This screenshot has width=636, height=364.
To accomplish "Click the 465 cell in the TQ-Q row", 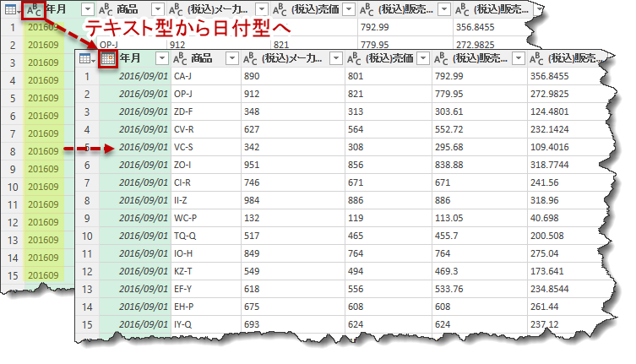I will coord(389,236).
